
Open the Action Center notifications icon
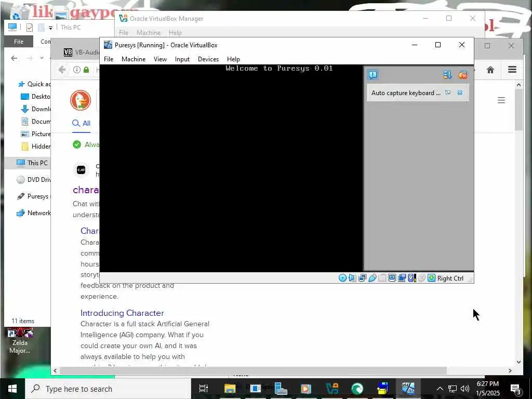pyautogui.click(x=516, y=389)
